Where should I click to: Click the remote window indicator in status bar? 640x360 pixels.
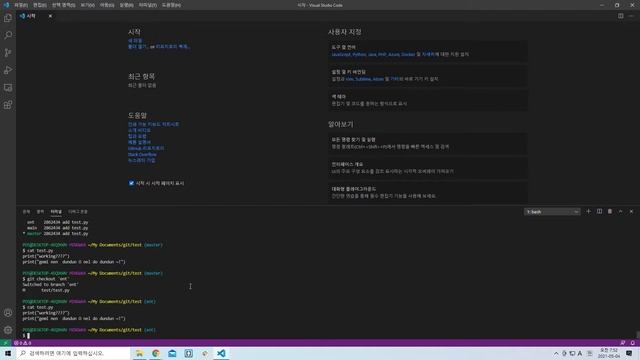pos(5,343)
